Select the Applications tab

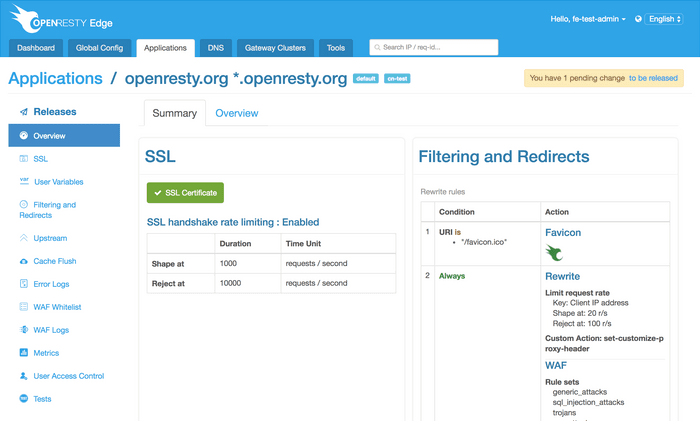pos(165,48)
